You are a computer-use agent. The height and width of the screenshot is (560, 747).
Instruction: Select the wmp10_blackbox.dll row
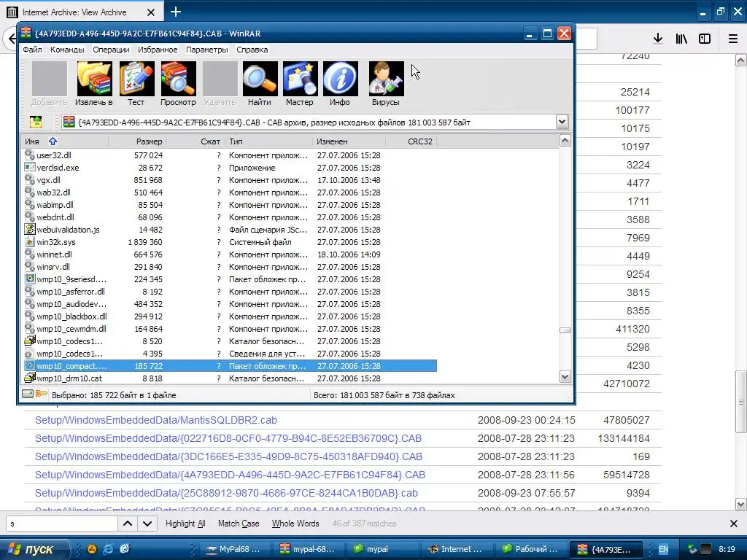coord(230,316)
